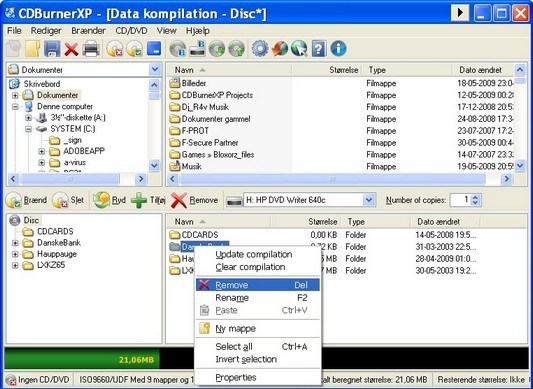
Task: Open settings via the gear icon
Action: pos(260,49)
